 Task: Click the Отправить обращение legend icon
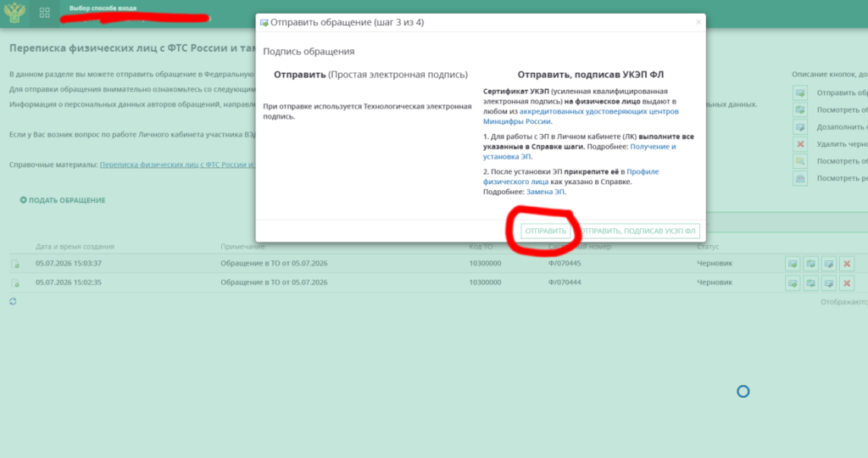pyautogui.click(x=800, y=92)
